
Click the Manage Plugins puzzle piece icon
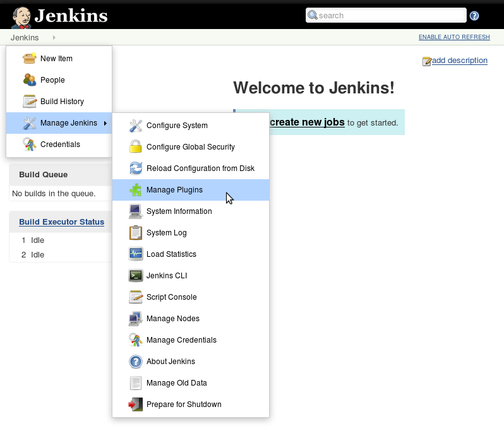pos(135,190)
